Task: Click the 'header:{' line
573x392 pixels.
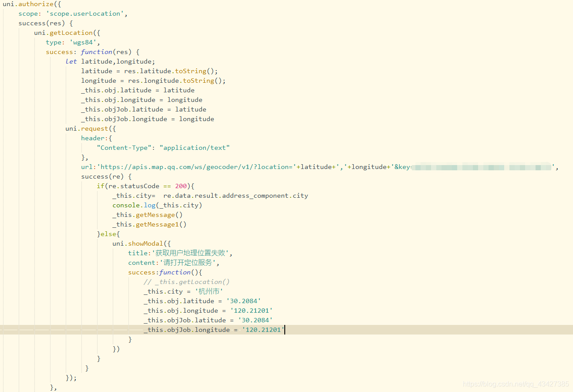Action: click(97, 138)
